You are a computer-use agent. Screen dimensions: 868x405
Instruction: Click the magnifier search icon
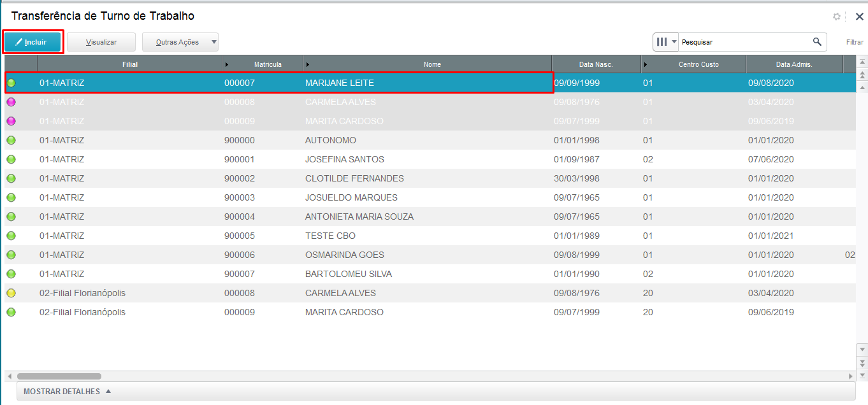click(817, 42)
